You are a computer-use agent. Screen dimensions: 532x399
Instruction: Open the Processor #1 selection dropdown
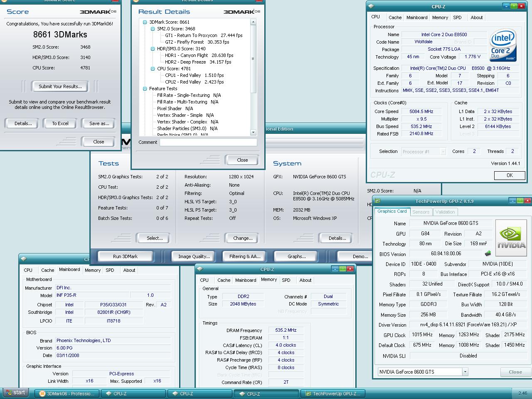(x=443, y=152)
